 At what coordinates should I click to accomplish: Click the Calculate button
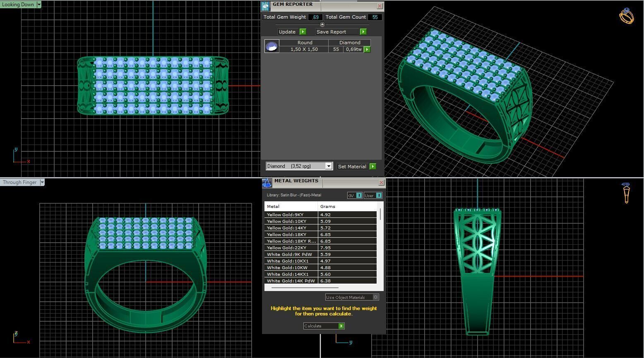click(x=324, y=326)
